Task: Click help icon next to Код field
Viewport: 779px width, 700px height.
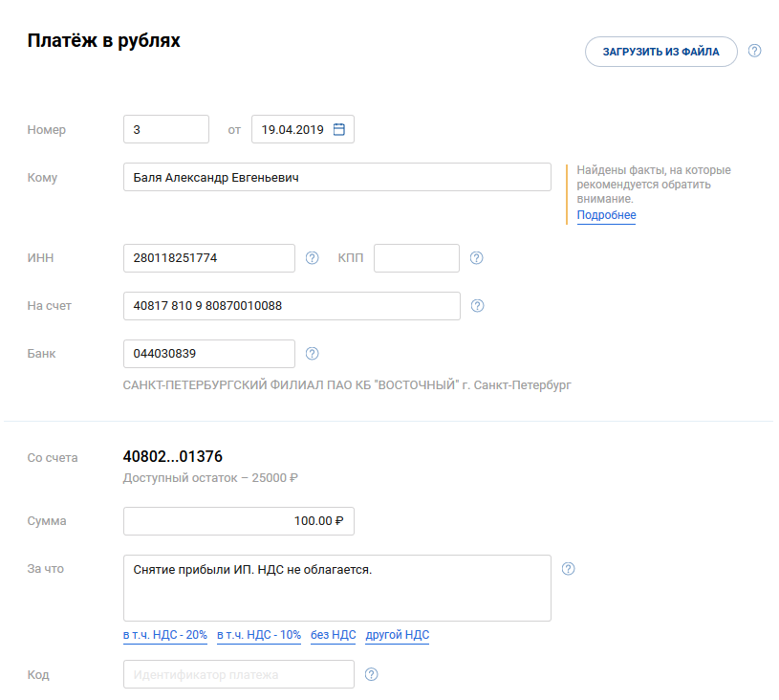Action: [372, 674]
